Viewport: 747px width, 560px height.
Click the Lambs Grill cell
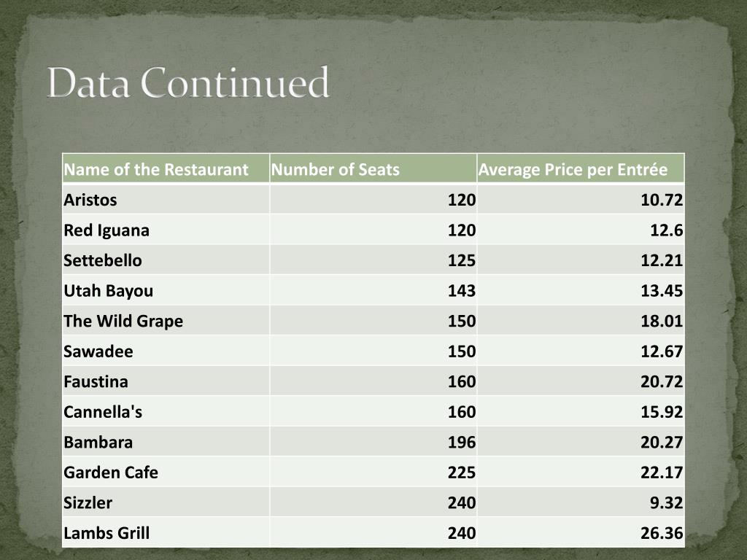click(x=166, y=532)
